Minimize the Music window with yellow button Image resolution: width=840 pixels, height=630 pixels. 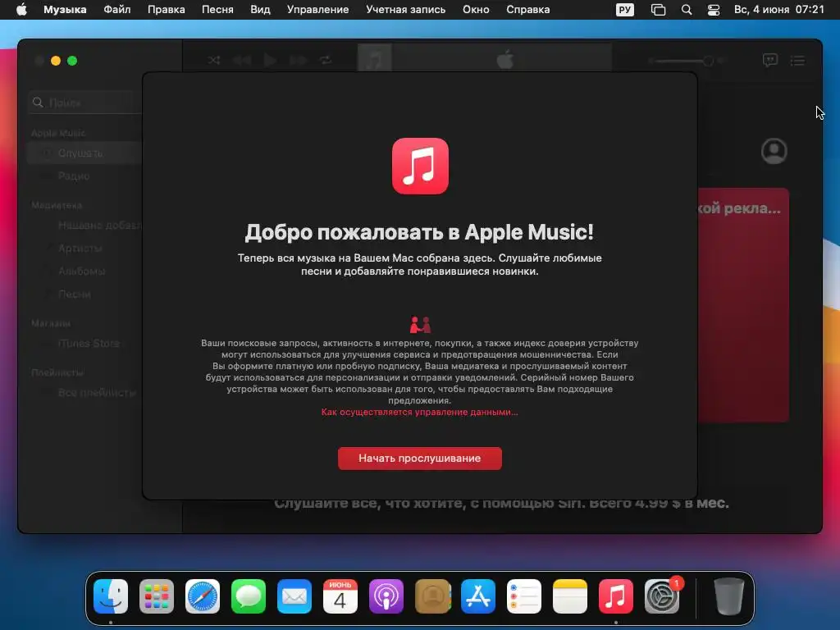pyautogui.click(x=56, y=61)
